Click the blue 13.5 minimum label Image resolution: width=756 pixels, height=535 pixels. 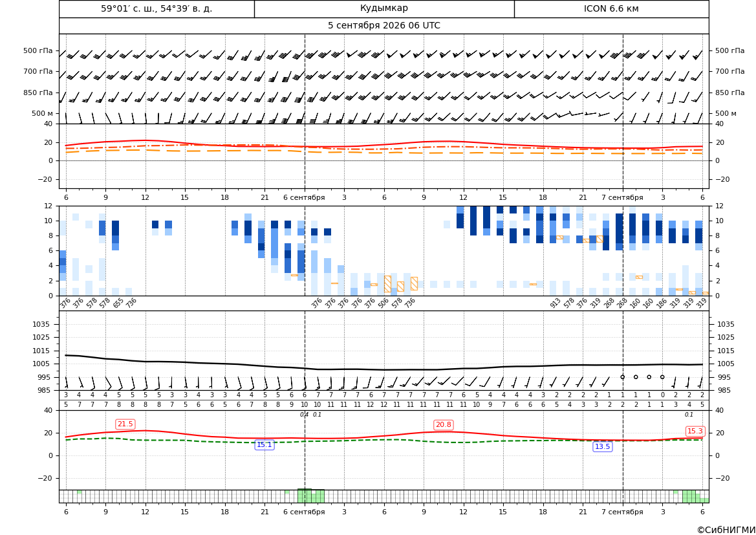click(x=602, y=446)
